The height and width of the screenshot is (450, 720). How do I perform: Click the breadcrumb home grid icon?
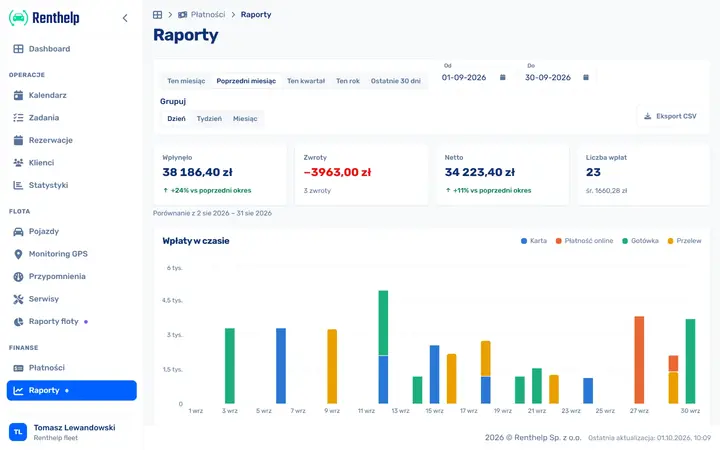click(158, 15)
